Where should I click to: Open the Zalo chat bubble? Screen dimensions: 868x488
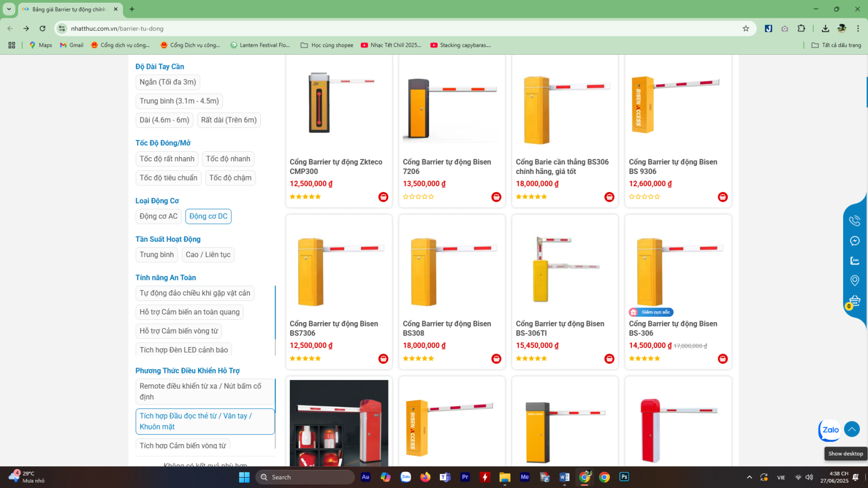(x=829, y=430)
